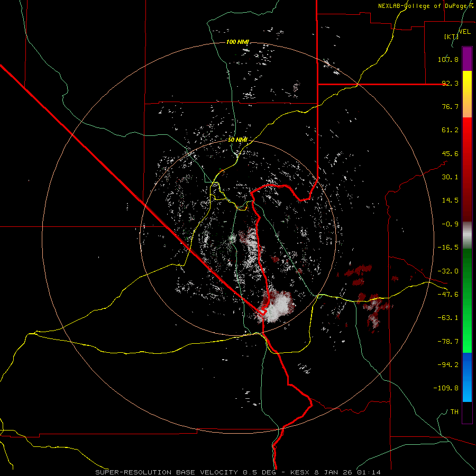Click the bright green segment of the velocity scale
The width and height of the screenshot is (476, 476).
(467, 300)
